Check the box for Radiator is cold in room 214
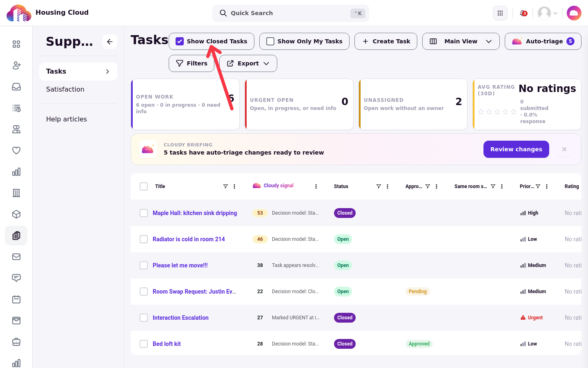Viewport: 588px width, 368px height. (144, 239)
